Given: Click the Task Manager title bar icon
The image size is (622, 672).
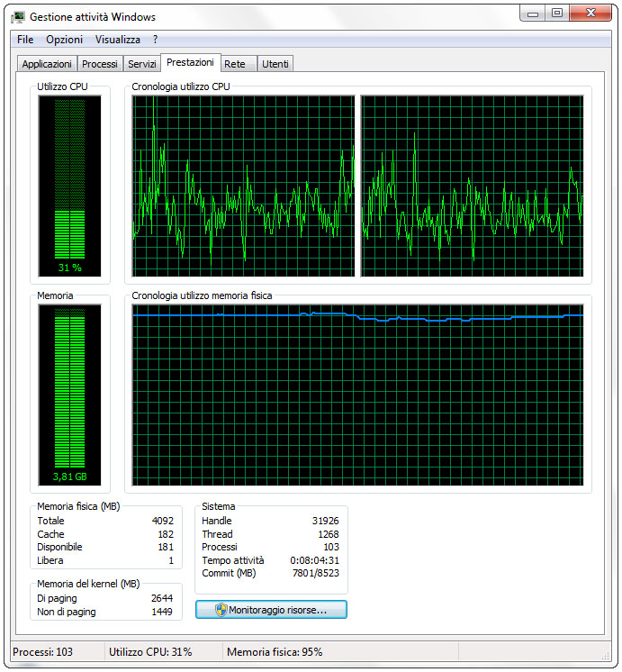Looking at the screenshot, I should (18, 17).
